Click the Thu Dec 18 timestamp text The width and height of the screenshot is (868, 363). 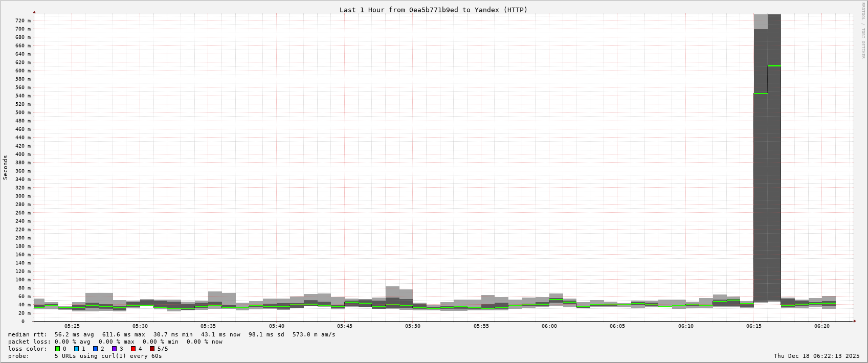816,356
